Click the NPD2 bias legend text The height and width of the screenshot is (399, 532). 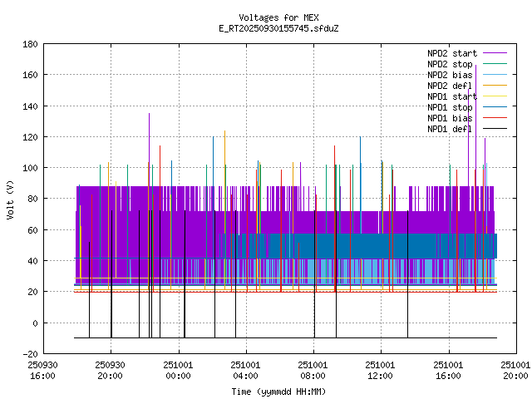[x=450, y=75]
